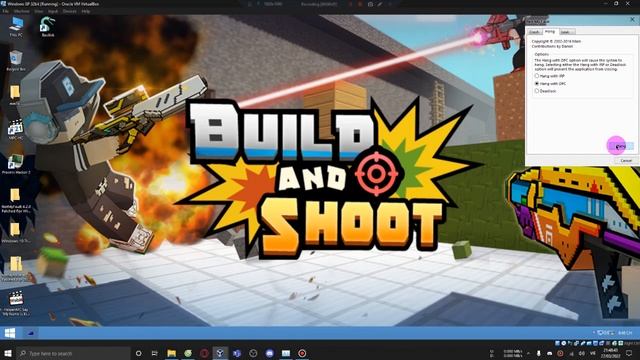Open Microsoft Teams from taskbar
This screenshot has width=640, height=360.
pos(236,353)
